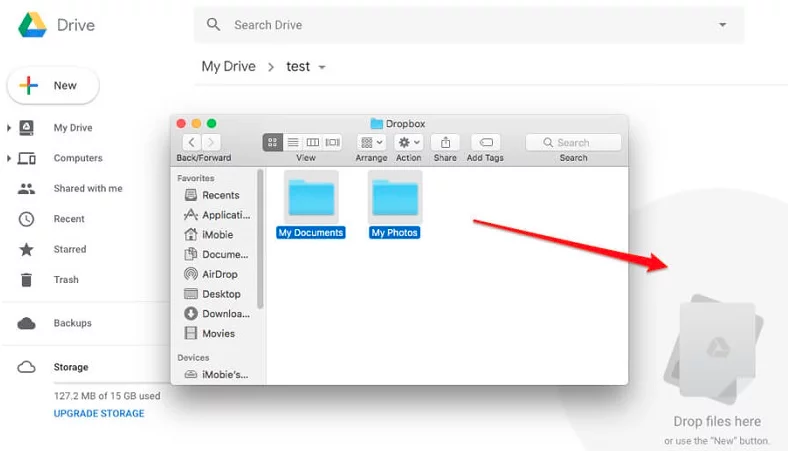Image resolution: width=788 pixels, height=451 pixels.
Task: Switch Finder to column view
Action: point(312,142)
